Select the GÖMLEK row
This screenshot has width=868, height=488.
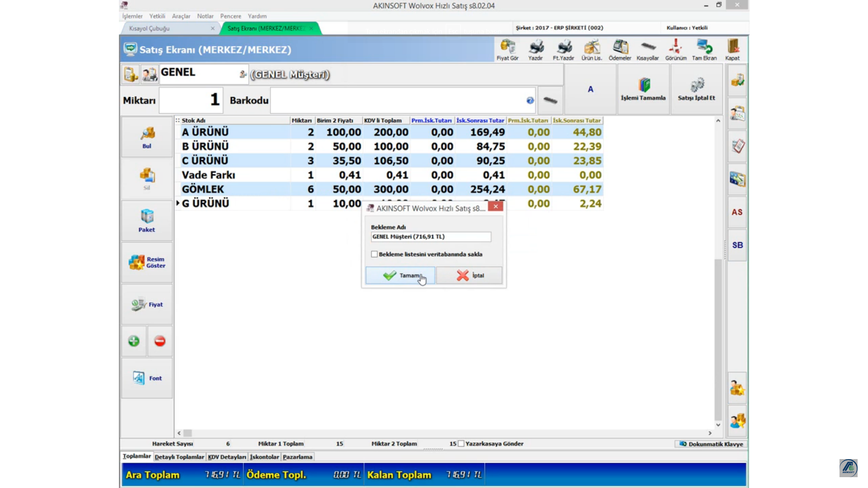[x=389, y=189]
